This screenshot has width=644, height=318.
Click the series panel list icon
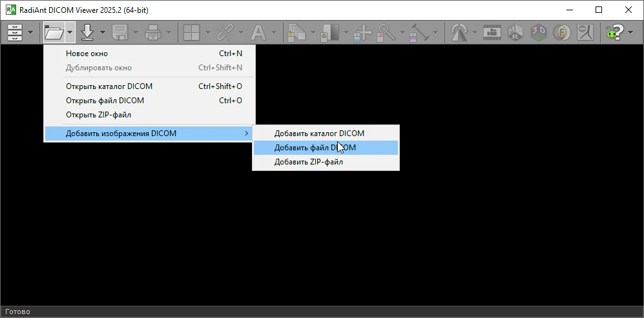pyautogui.click(x=14, y=32)
